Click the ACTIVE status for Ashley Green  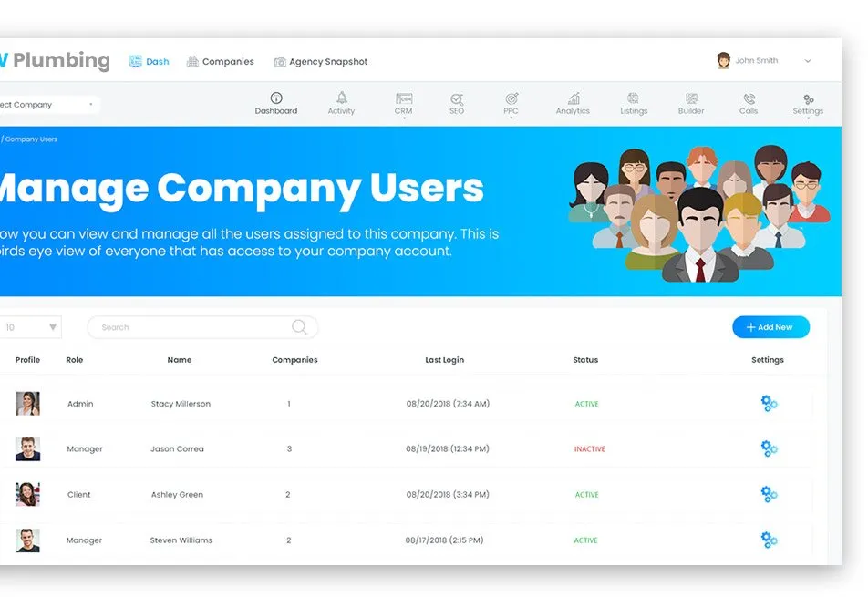click(x=587, y=495)
